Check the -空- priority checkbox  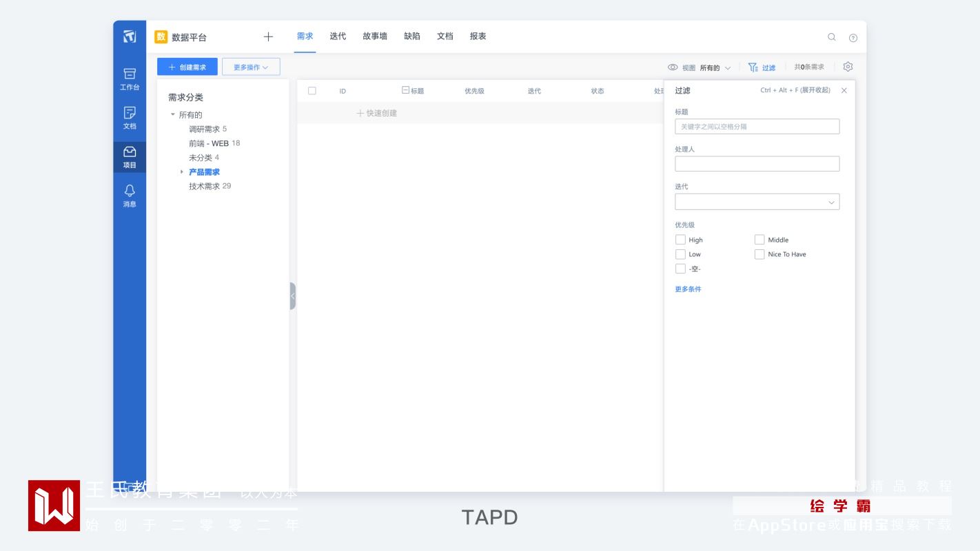[680, 269]
